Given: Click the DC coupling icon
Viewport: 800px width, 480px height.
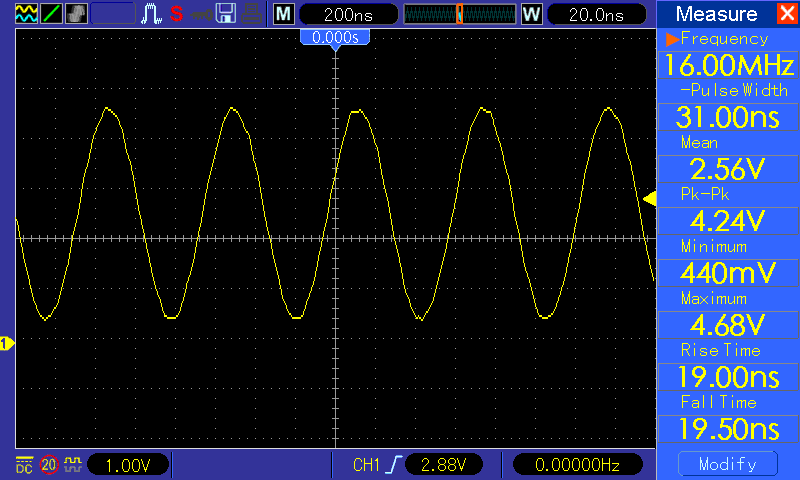Looking at the screenshot, I should 24,464.
